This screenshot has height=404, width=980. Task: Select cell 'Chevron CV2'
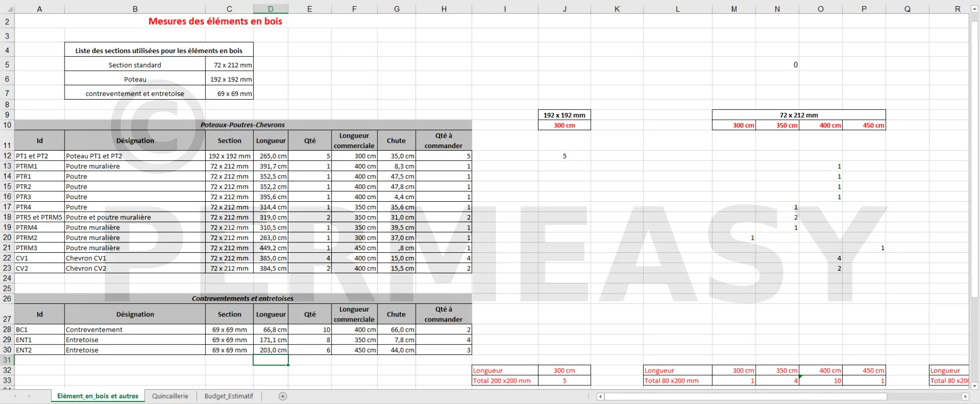tap(135, 268)
